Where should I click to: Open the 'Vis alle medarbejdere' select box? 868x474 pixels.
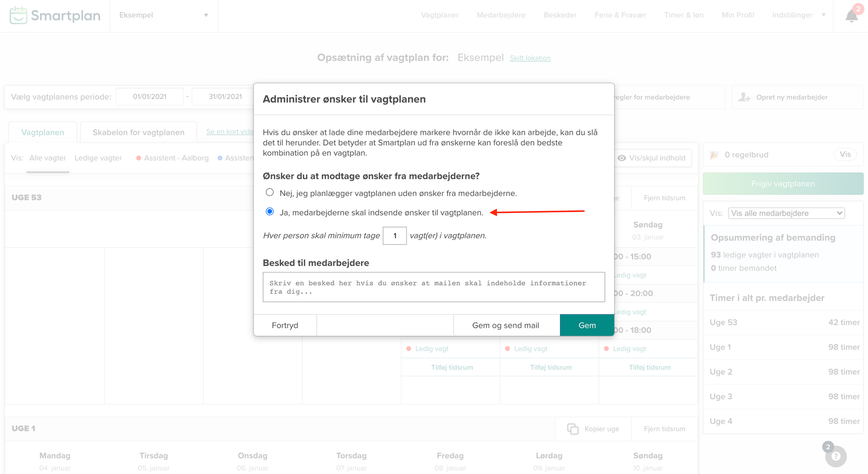click(786, 213)
